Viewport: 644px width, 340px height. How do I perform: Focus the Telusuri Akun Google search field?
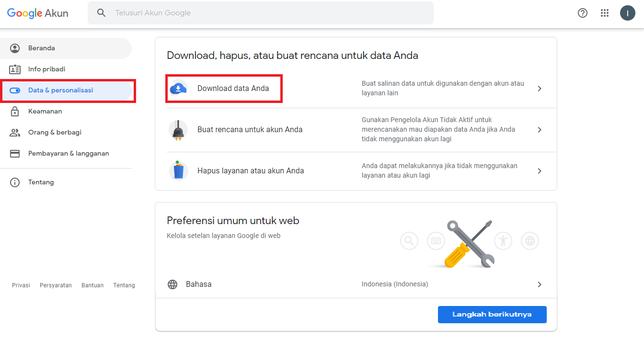click(x=268, y=13)
